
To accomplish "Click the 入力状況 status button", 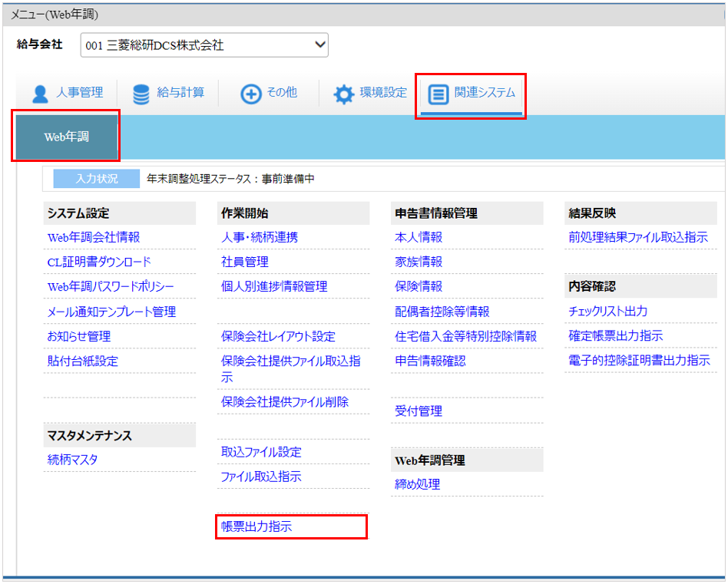I will pyautogui.click(x=97, y=179).
